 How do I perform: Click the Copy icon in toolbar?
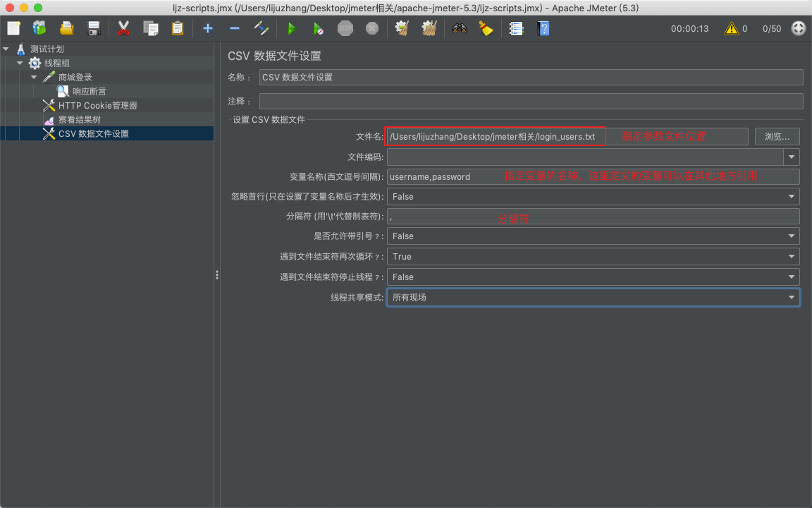[151, 28]
